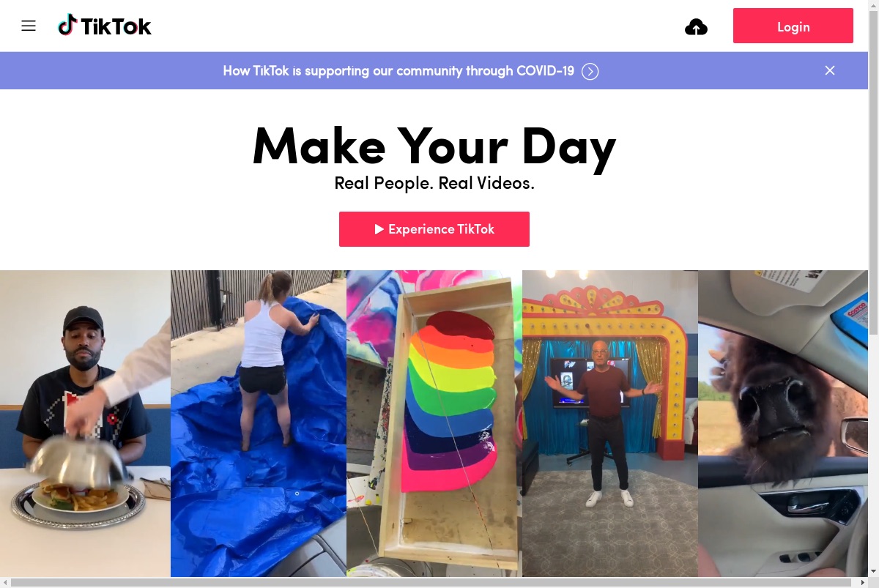Dismiss the COVID-19 banner with X

pos(830,70)
